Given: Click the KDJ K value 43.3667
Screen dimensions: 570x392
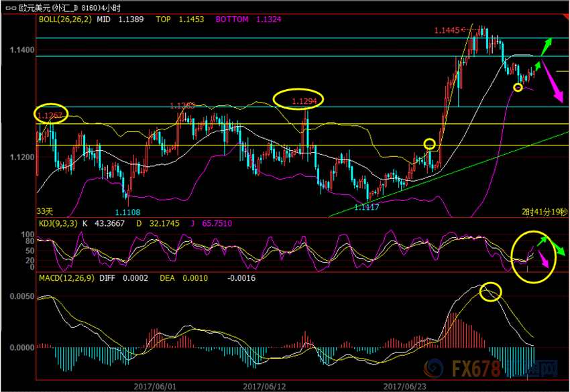Looking at the screenshot, I should point(109,223).
